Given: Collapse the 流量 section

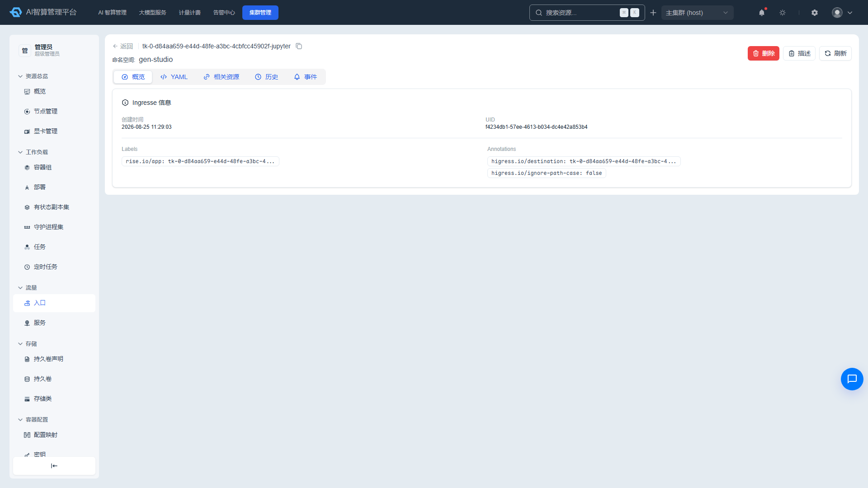Looking at the screenshot, I should (x=28, y=287).
